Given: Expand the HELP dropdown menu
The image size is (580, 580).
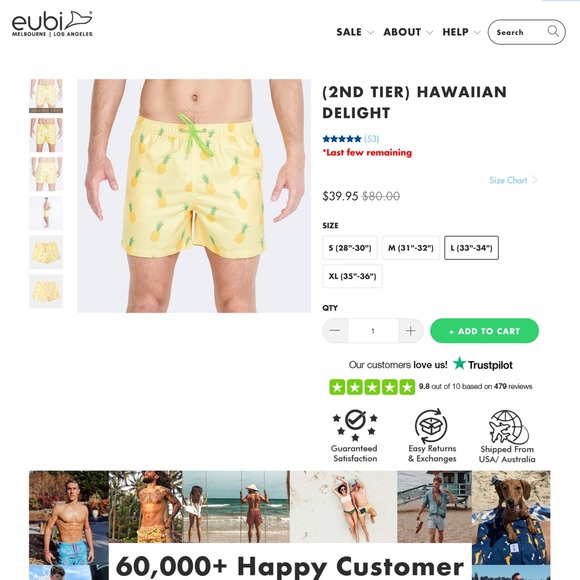Looking at the screenshot, I should pyautogui.click(x=461, y=32).
